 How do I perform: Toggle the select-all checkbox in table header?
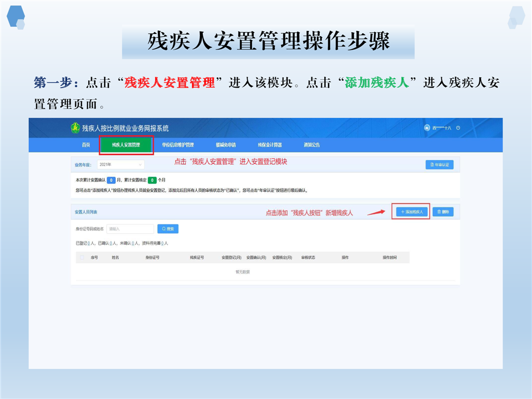click(x=82, y=258)
